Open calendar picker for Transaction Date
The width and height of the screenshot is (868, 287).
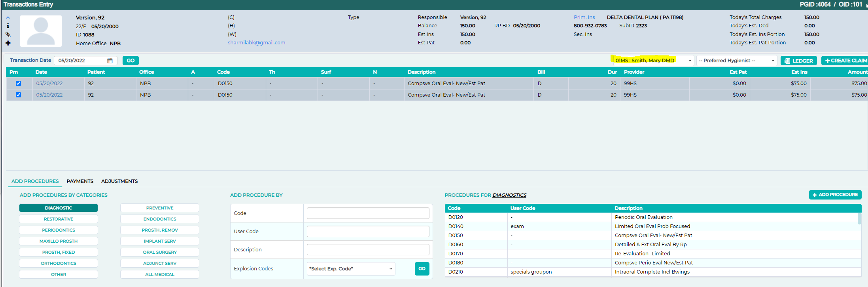point(110,61)
